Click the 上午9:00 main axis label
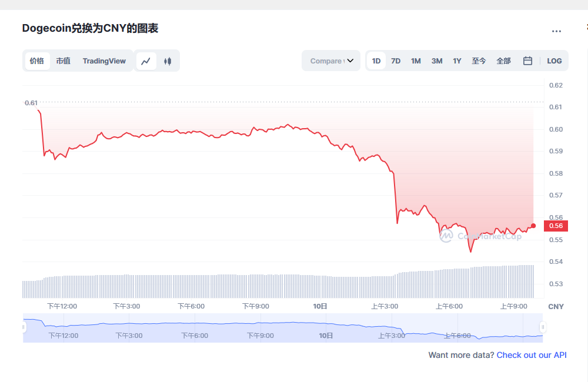The image size is (588, 382). point(514,306)
